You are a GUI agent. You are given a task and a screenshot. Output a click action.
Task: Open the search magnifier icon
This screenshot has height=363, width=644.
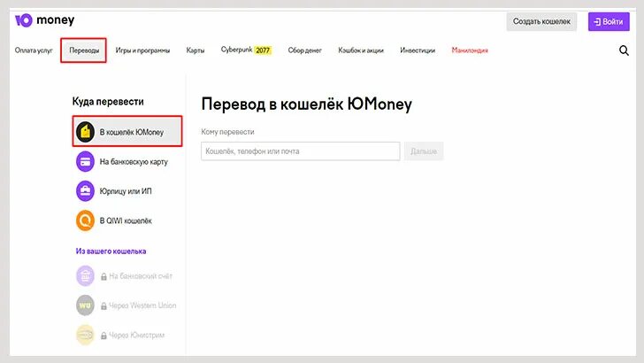[624, 50]
